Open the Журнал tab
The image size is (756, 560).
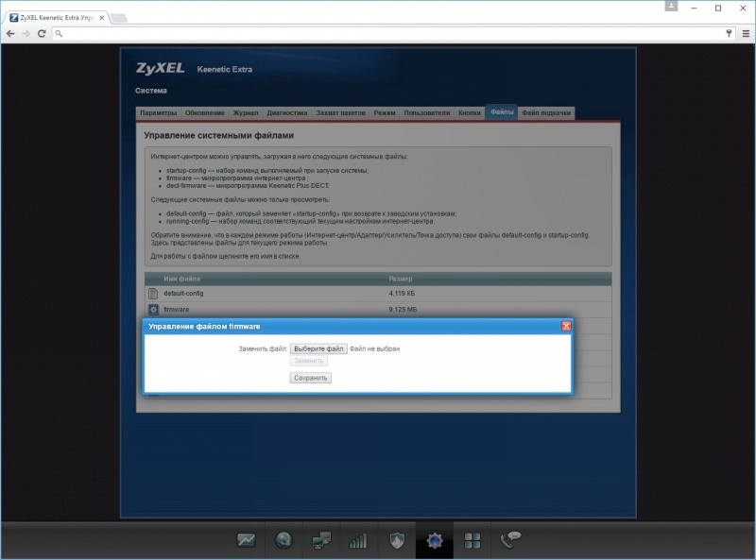246,113
